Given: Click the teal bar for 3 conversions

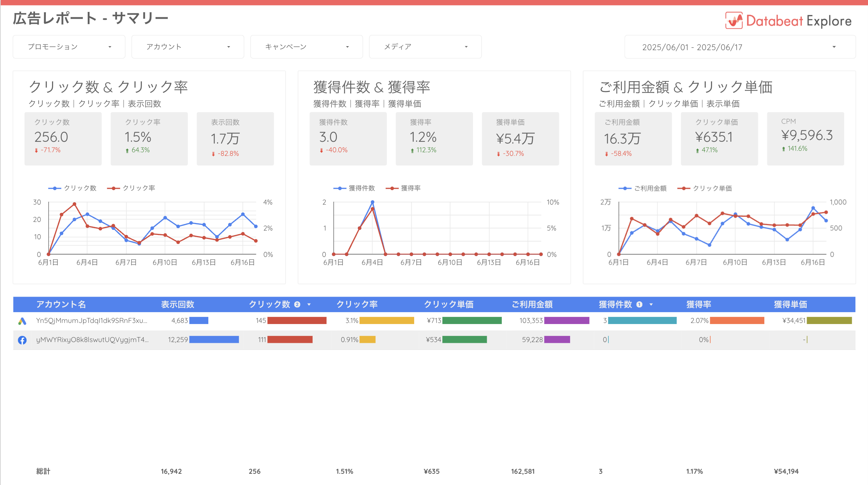Looking at the screenshot, I should tap(642, 320).
